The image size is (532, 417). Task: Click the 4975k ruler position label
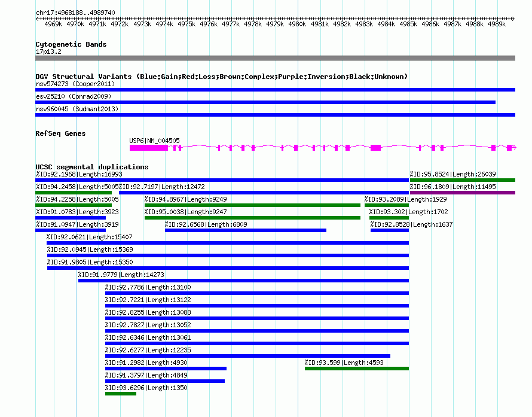(x=186, y=24)
